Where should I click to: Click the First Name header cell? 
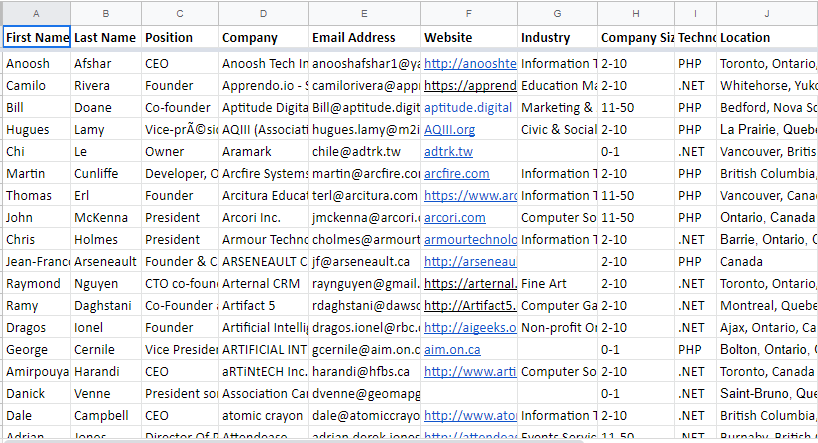pos(37,38)
